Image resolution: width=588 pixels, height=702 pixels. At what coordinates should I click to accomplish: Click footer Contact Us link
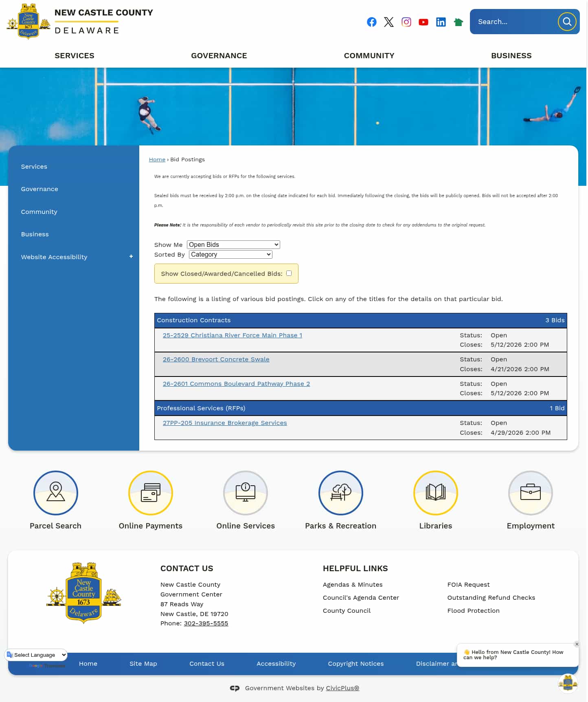point(207,664)
